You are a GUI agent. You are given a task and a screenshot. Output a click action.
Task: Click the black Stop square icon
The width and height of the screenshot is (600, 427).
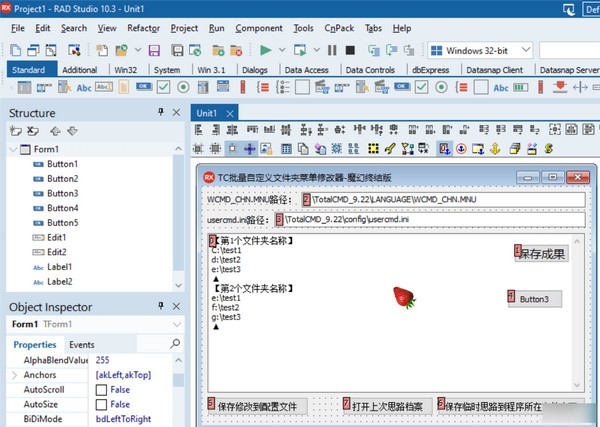coord(350,50)
